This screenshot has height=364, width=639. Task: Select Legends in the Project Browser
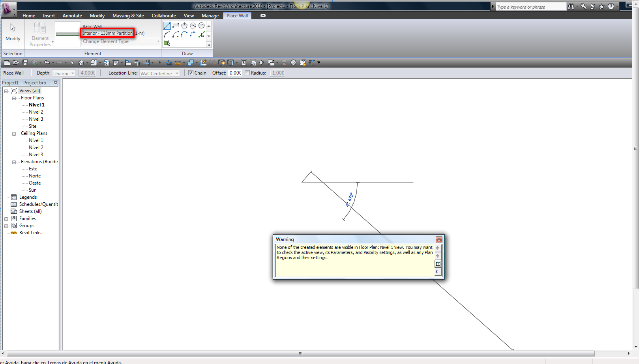point(28,197)
